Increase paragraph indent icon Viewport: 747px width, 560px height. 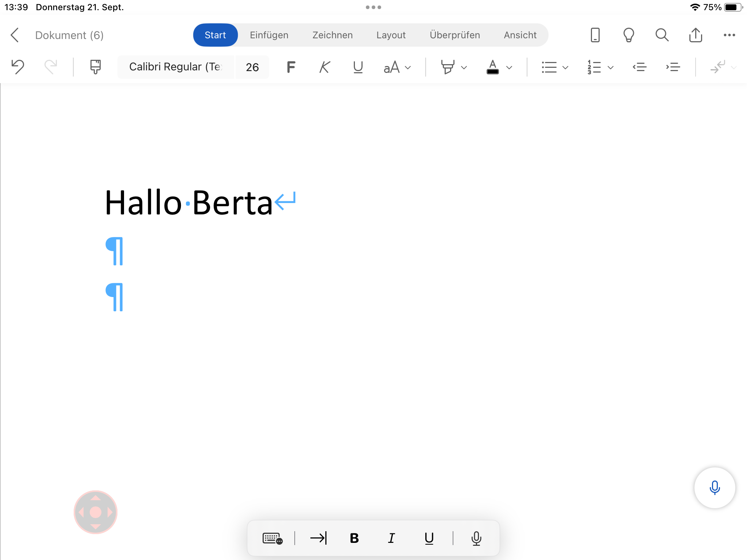click(673, 67)
